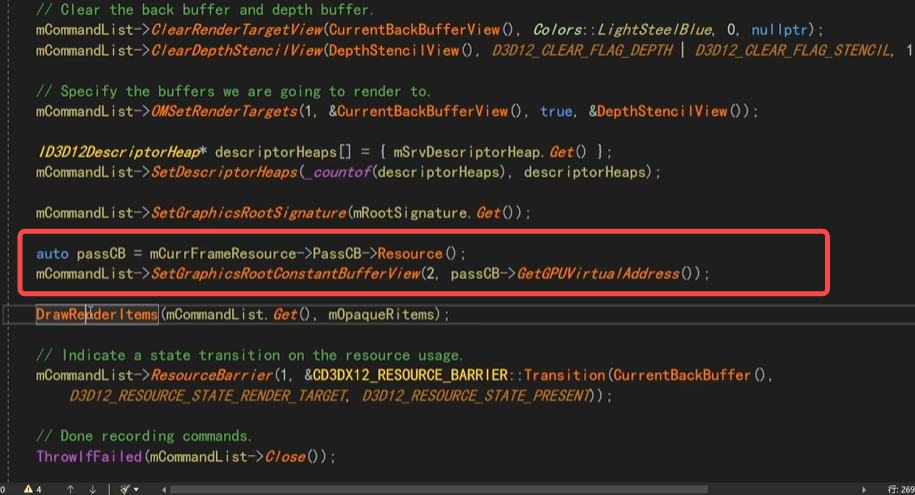Click the horizontal scrollbar right arrow
Image resolution: width=915 pixels, height=495 pixels.
coord(864,489)
